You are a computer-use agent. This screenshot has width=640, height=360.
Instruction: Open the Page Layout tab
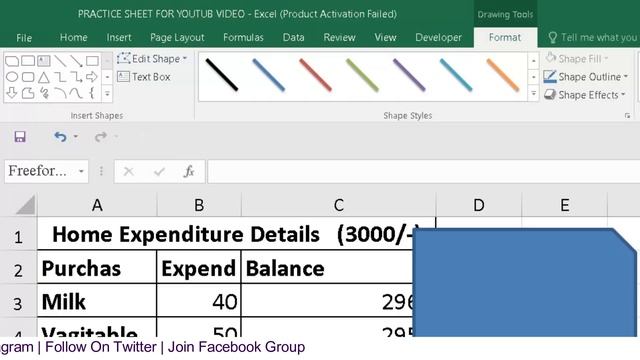[177, 38]
